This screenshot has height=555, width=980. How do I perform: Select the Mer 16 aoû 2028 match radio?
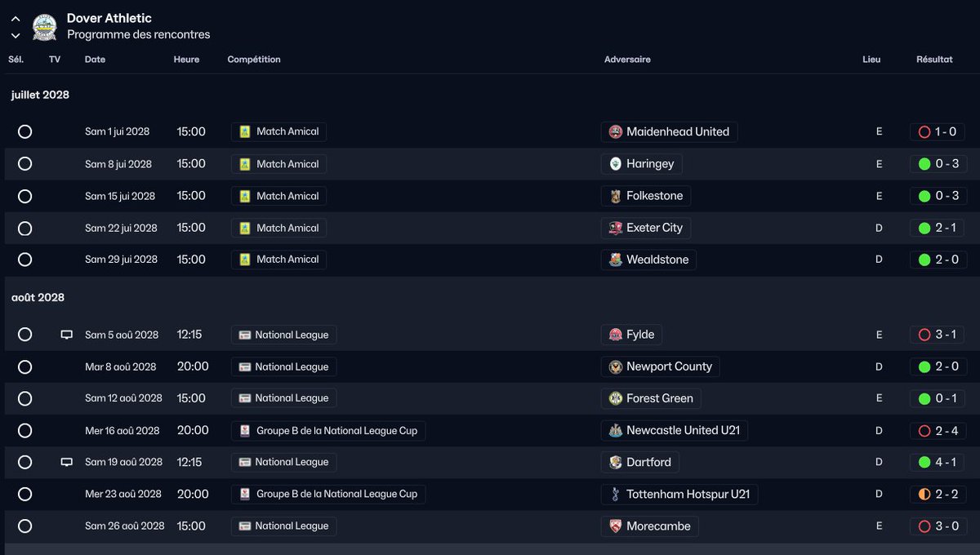(24, 430)
